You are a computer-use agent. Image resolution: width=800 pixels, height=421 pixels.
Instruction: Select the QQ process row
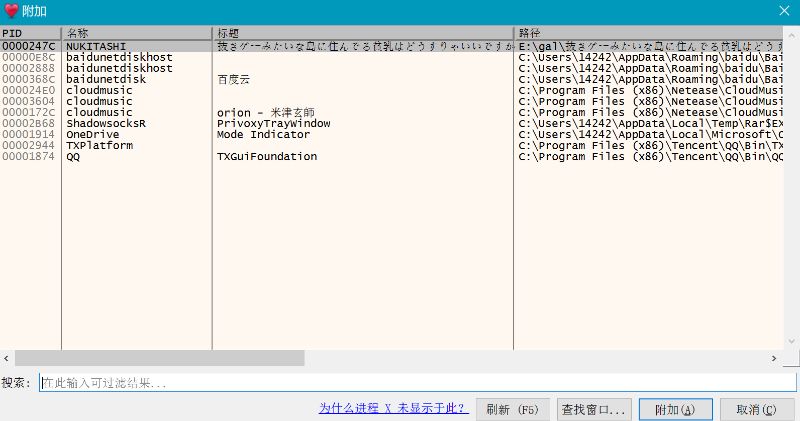click(391, 157)
